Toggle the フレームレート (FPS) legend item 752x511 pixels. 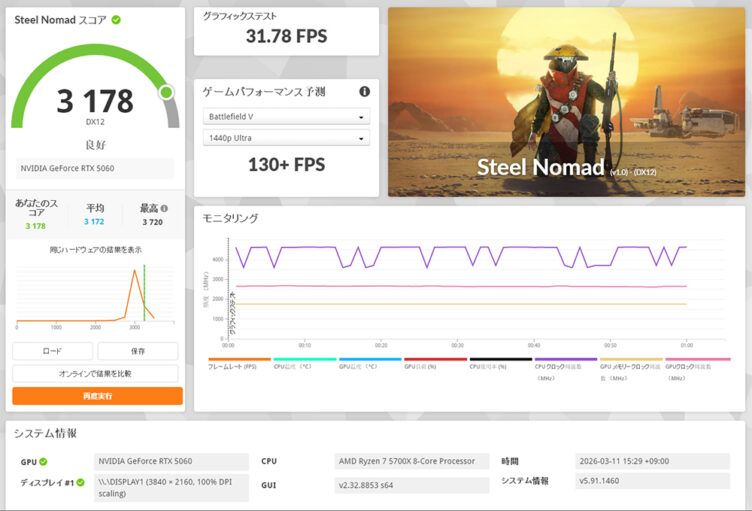pos(239,363)
